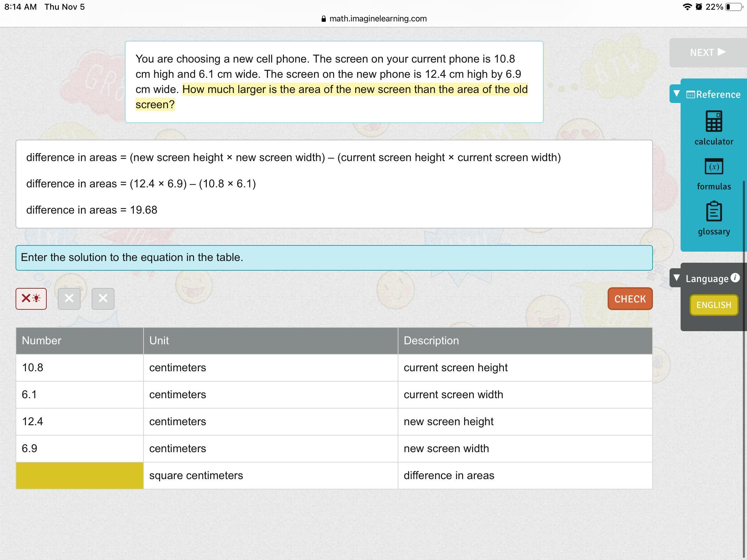Click the Language panel header label

point(707,279)
